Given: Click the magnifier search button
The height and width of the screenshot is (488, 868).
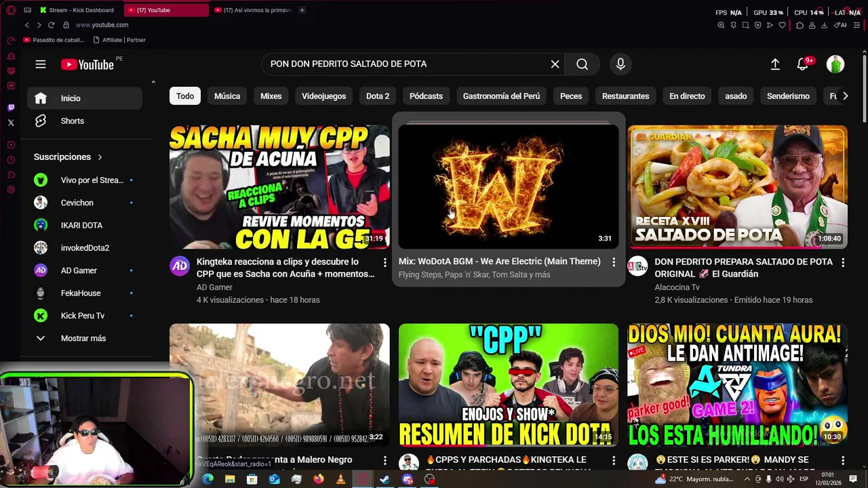Looking at the screenshot, I should point(582,64).
